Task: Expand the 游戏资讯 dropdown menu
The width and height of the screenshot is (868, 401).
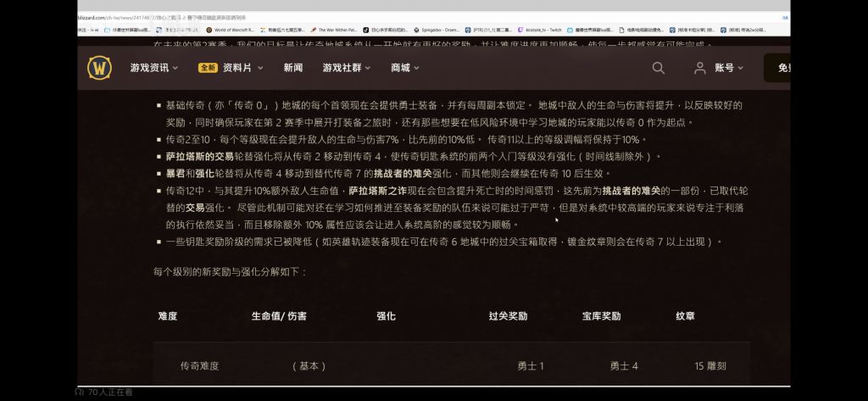Action: point(154,68)
